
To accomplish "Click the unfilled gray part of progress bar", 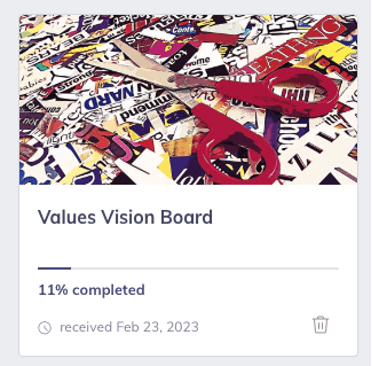I will pos(205,268).
